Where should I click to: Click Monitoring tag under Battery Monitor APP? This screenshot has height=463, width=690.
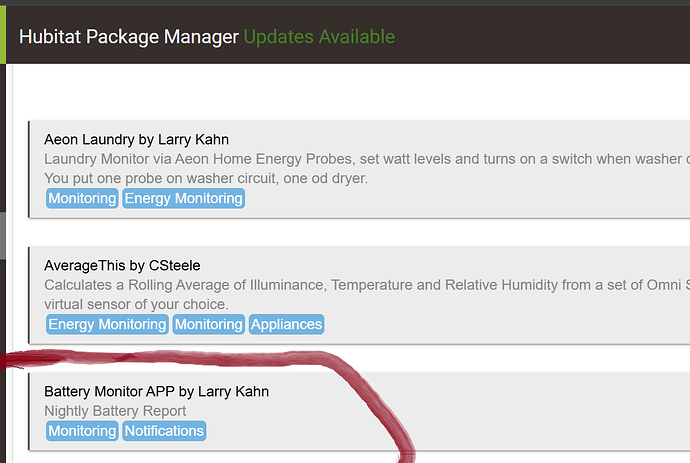point(82,431)
